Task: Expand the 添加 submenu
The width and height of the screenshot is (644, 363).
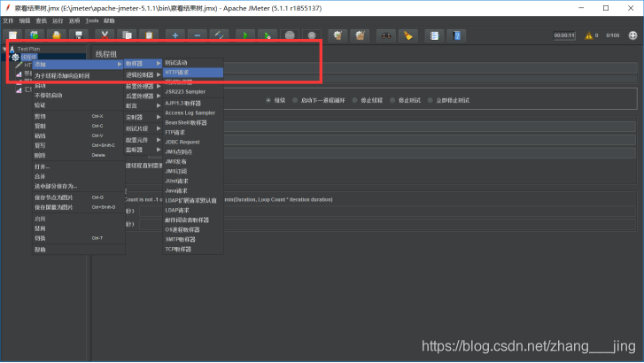Action: click(x=78, y=64)
